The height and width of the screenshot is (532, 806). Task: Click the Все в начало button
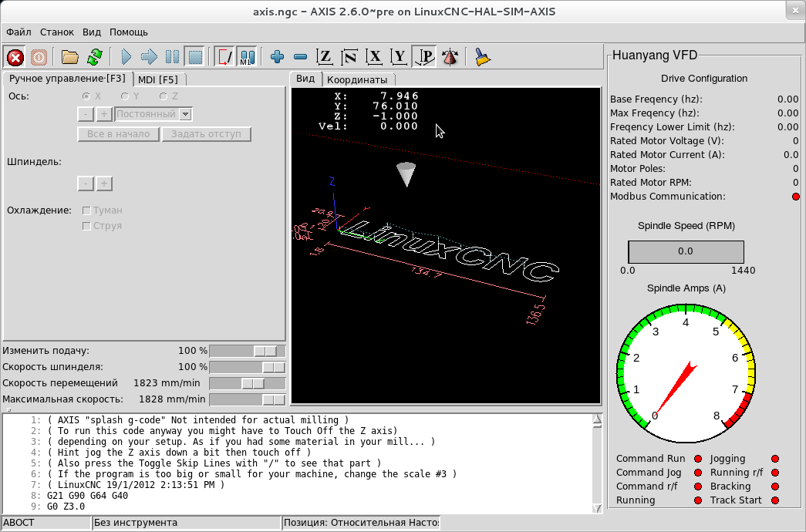point(118,134)
